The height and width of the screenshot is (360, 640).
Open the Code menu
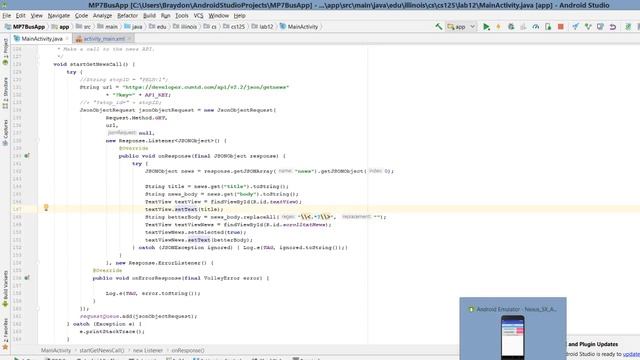tap(81, 16)
